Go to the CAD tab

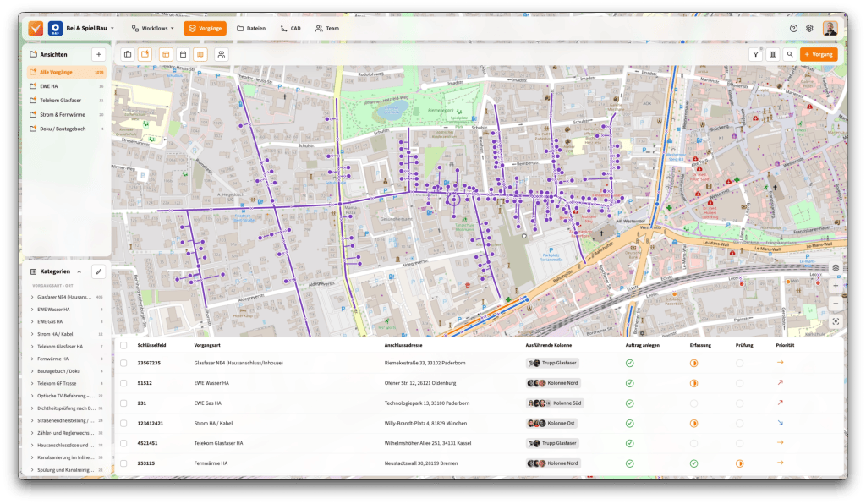291,28
